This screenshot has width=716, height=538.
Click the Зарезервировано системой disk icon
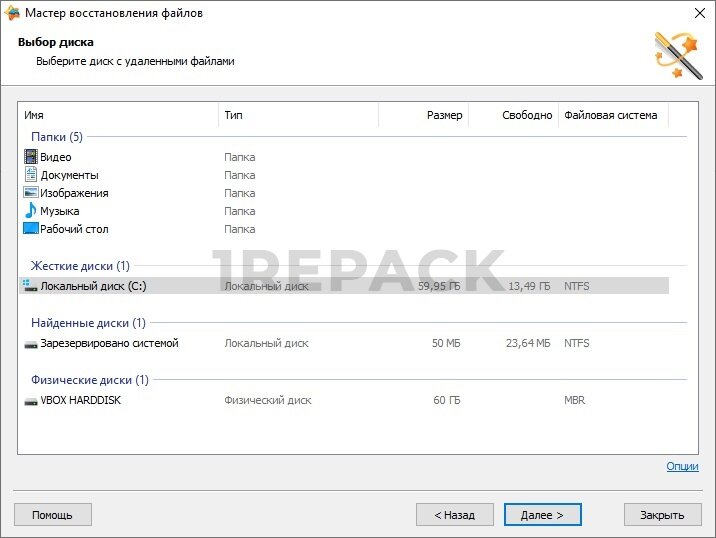coord(31,343)
